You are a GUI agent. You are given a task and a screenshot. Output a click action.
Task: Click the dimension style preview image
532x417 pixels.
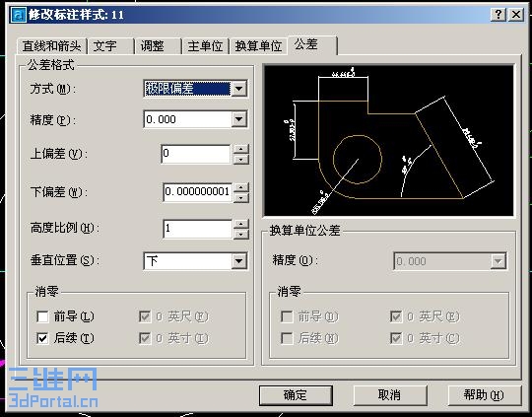(389, 141)
